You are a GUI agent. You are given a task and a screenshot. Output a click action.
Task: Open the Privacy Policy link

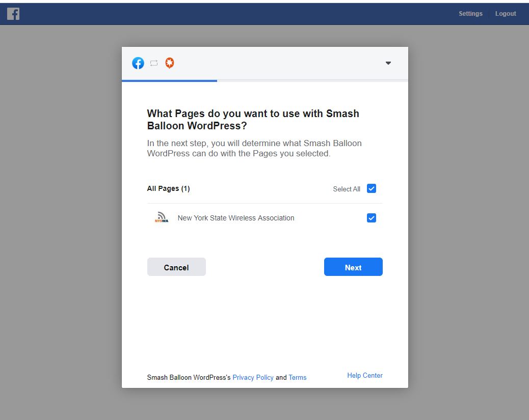pyautogui.click(x=253, y=378)
